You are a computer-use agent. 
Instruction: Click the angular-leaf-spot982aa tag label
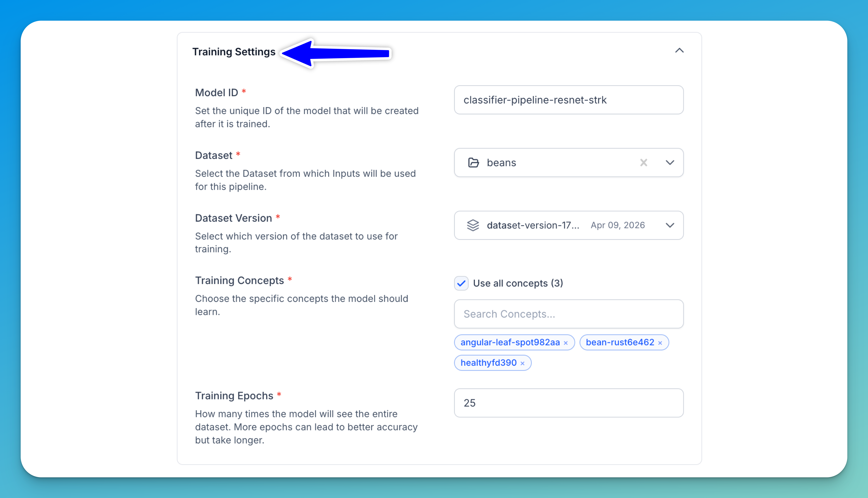point(510,342)
